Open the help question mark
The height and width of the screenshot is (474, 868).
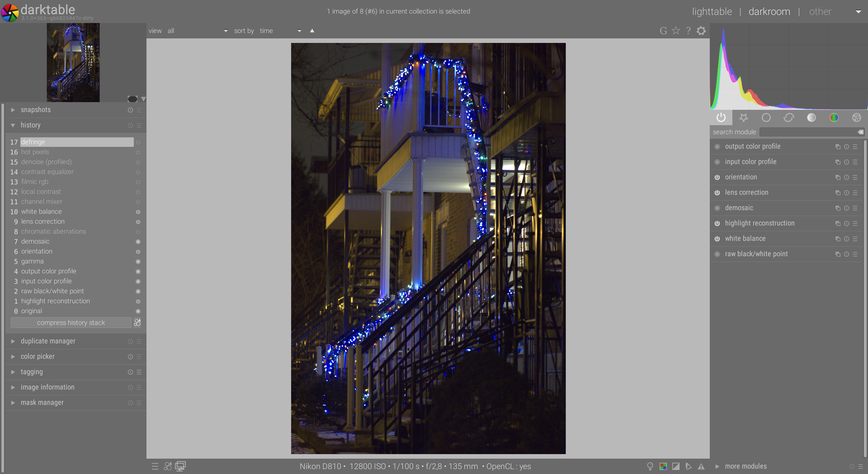tap(688, 31)
